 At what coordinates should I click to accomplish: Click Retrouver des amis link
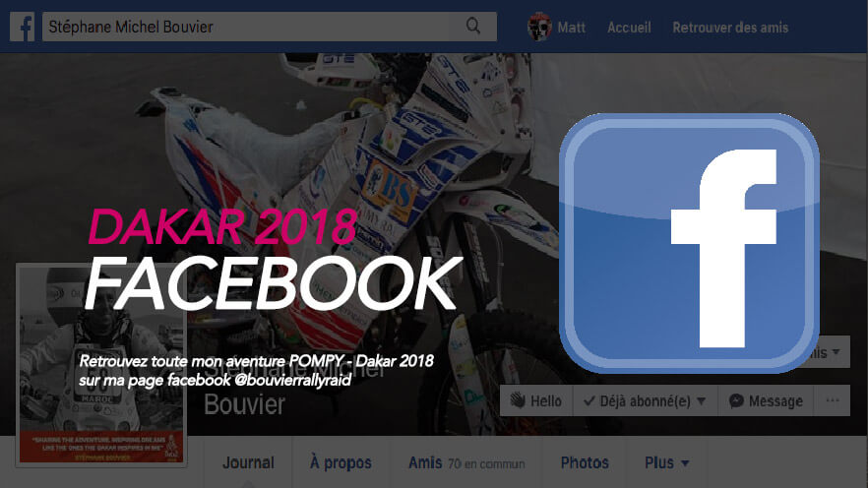(730, 28)
